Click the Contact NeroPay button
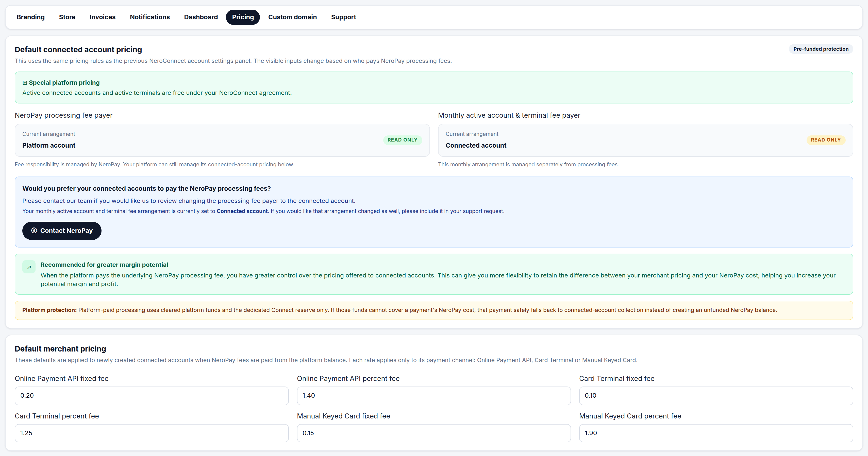This screenshot has width=868, height=456. coord(62,231)
